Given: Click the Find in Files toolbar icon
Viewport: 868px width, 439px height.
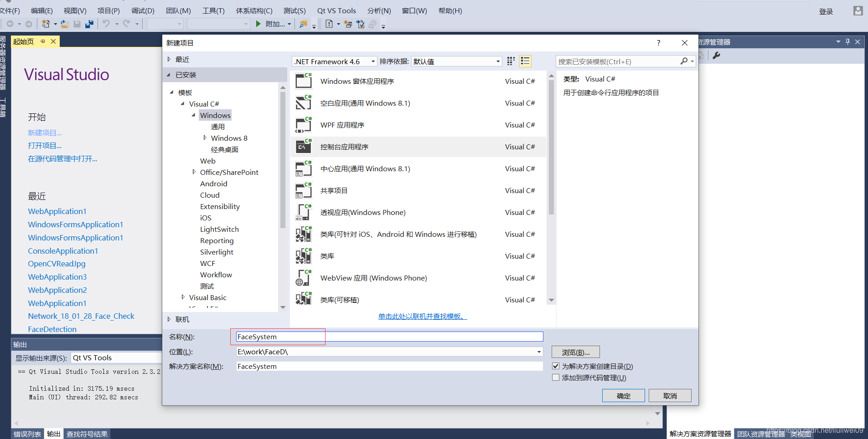Looking at the screenshot, I should tap(303, 24).
